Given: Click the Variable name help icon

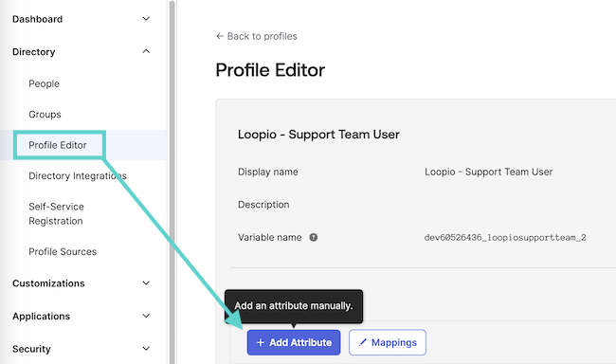Looking at the screenshot, I should [313, 237].
